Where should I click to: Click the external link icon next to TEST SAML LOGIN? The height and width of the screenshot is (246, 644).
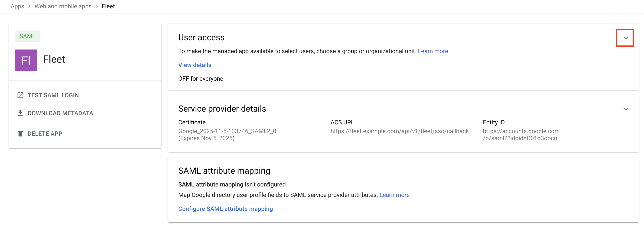(20, 95)
